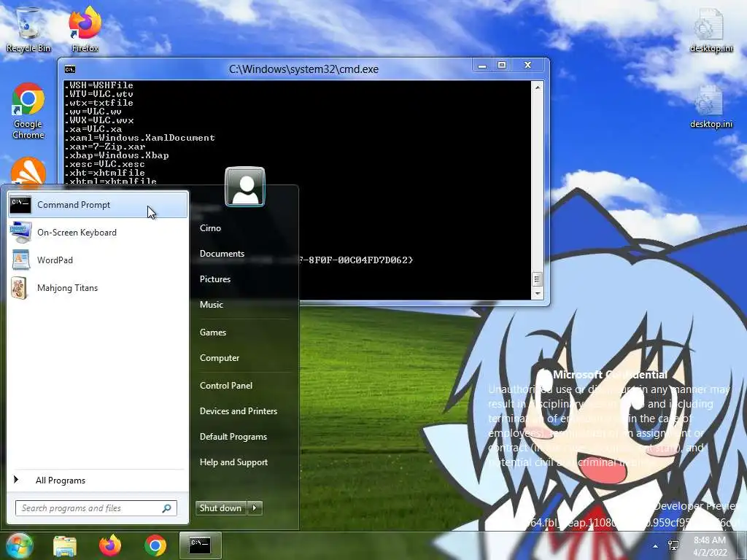Open the Firefox desktop shortcut

(85, 29)
